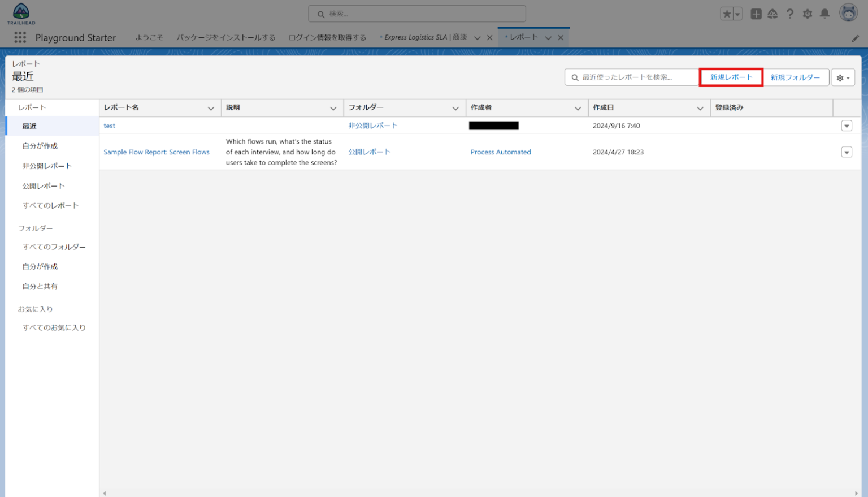
Task: Open the 公開レポート folder link
Action: [369, 152]
